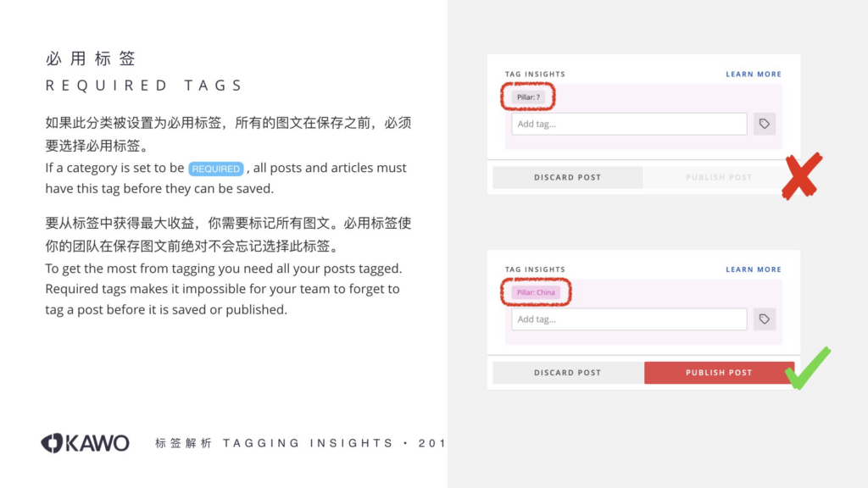Click the '必用标签' slide title
868x488 pixels.
coord(91,59)
